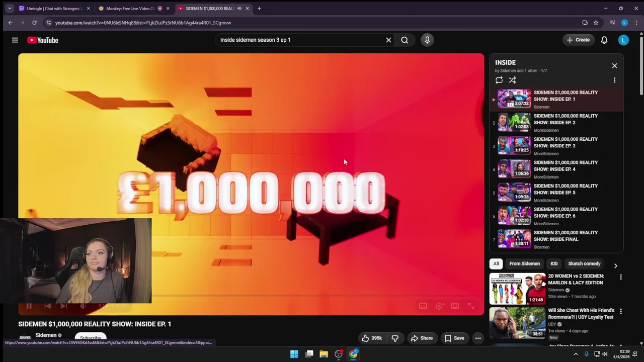Select the All filter chip

tap(496, 264)
